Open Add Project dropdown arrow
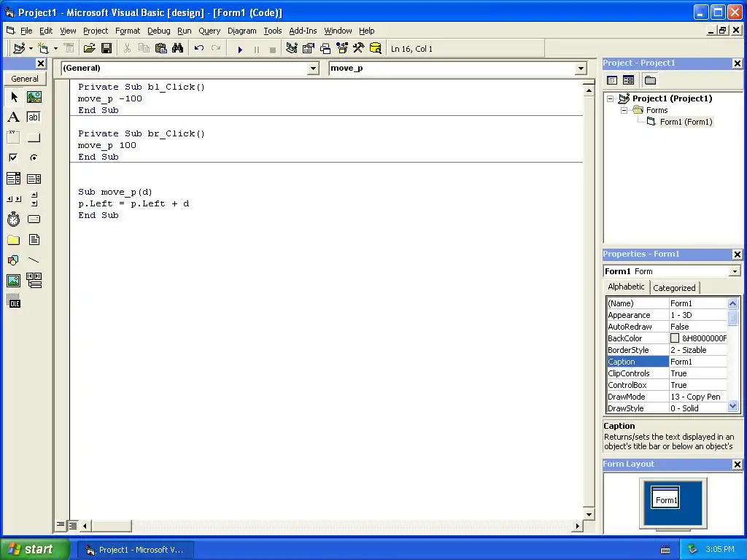Viewport: 747px width, 560px height. pos(31,49)
